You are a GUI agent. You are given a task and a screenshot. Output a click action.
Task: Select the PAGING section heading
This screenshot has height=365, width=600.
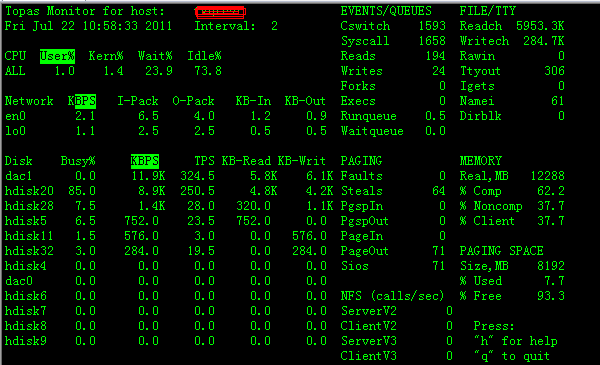click(361, 161)
